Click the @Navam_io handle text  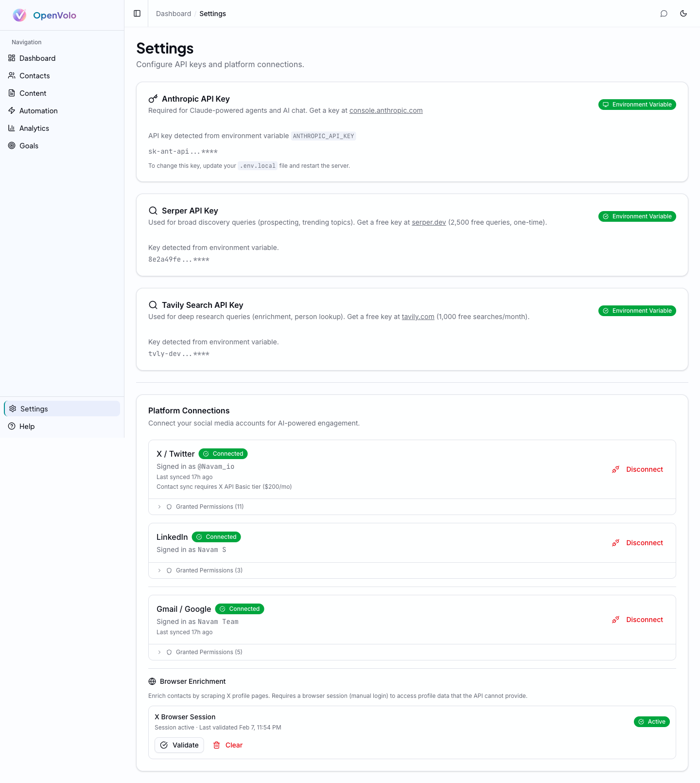216,466
